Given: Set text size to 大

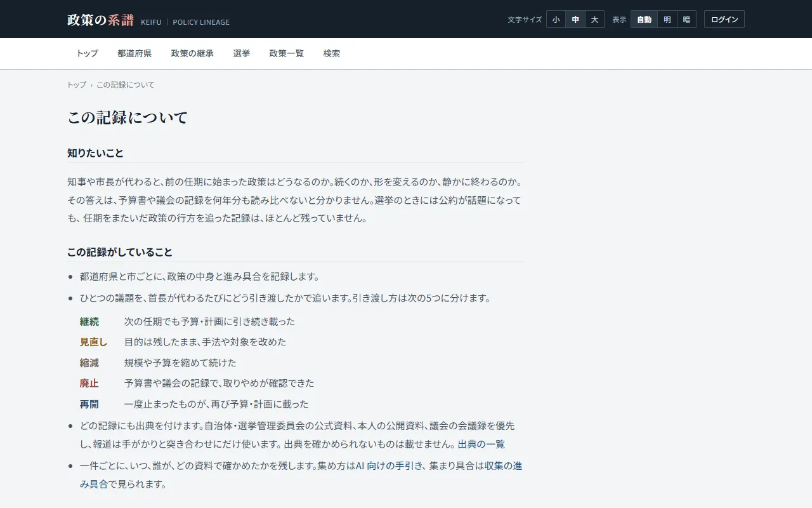Looking at the screenshot, I should [x=594, y=20].
